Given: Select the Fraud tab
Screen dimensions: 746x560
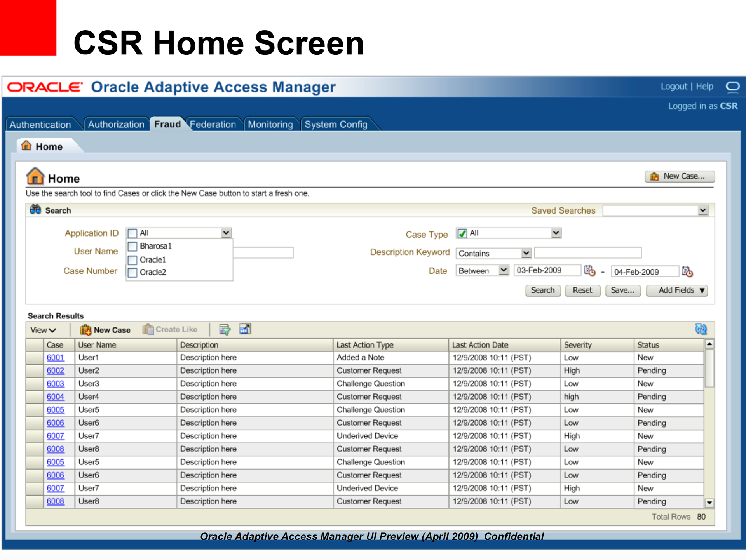Looking at the screenshot, I should (167, 124).
